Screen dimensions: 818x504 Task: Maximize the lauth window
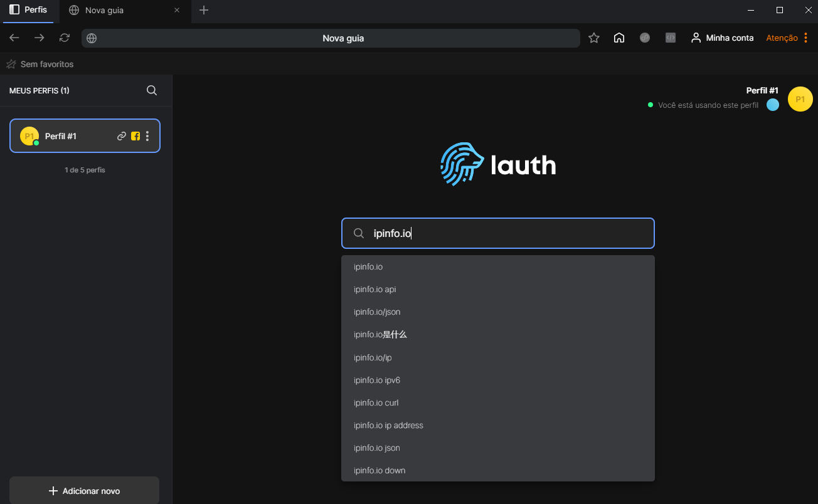(780, 10)
